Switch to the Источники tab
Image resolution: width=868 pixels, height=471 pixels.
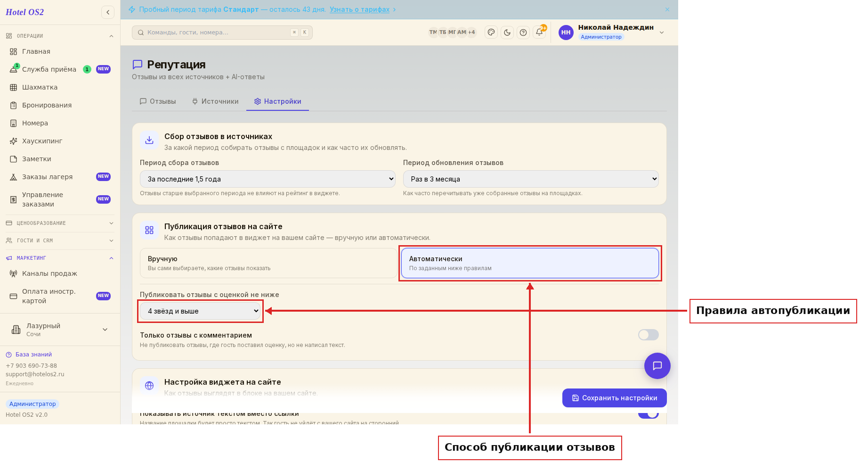tap(215, 101)
